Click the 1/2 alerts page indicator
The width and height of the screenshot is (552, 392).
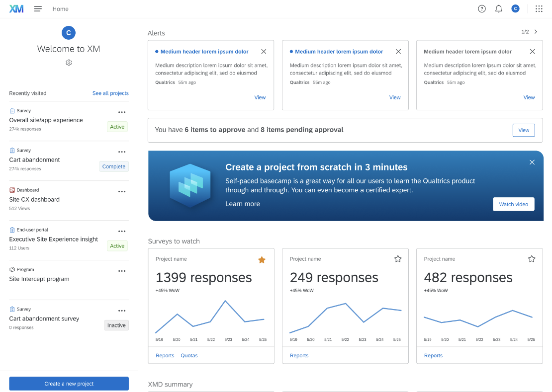click(525, 32)
